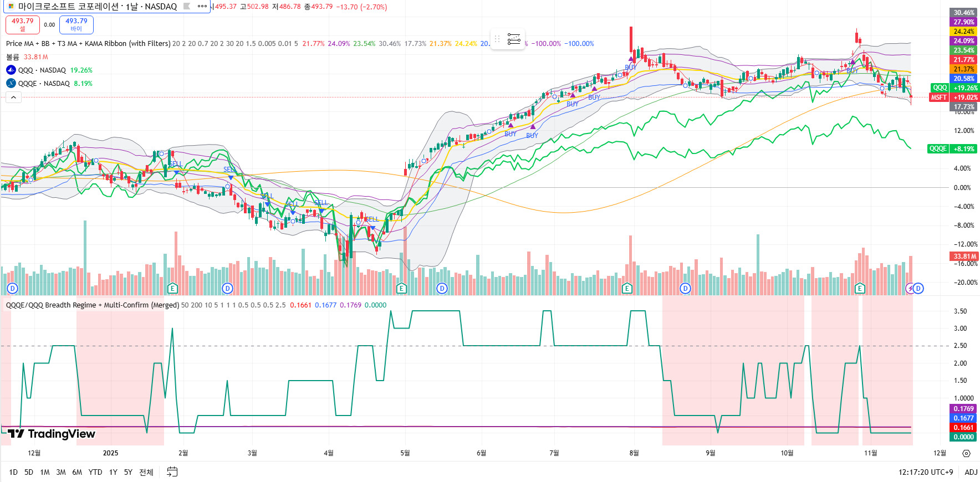The width and height of the screenshot is (980, 482).
Task: Select the QQQE · NASDAQ comparison legend
Action: pos(44,84)
